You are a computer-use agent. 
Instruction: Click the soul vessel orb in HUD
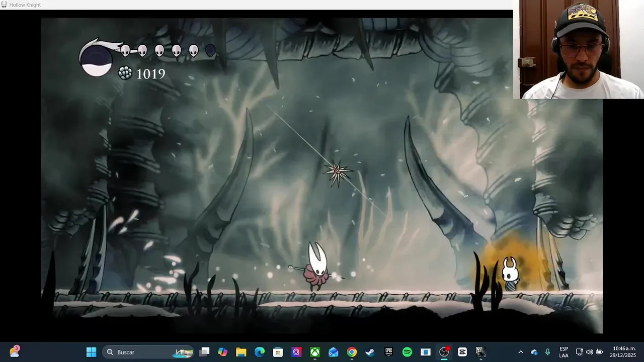click(96, 60)
